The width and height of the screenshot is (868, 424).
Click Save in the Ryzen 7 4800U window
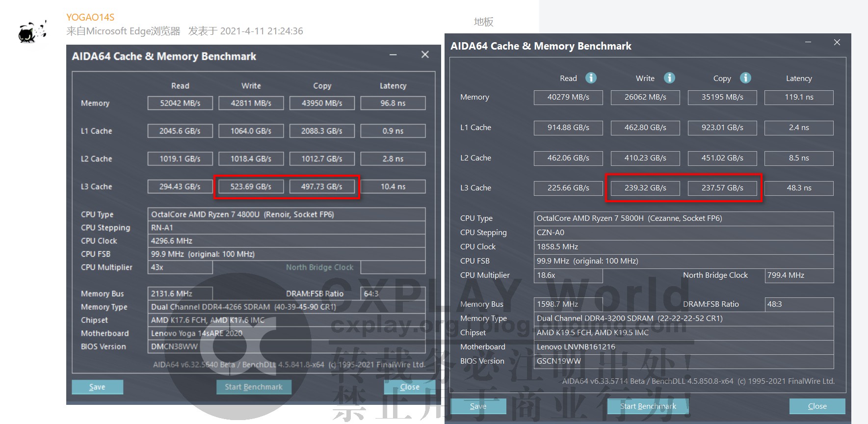click(x=97, y=387)
